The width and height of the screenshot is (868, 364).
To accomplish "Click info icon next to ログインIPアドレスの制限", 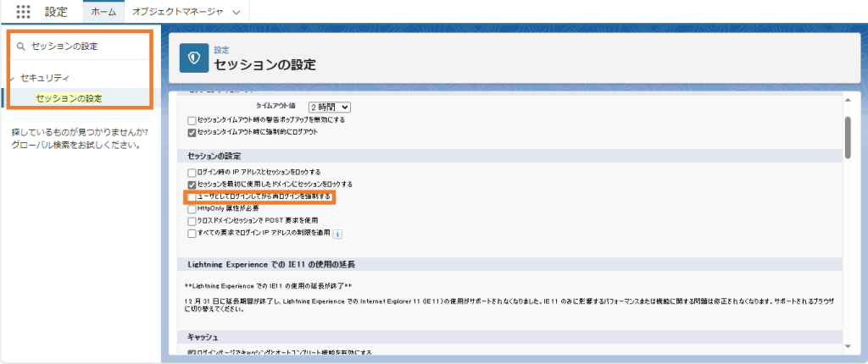I will [337, 234].
